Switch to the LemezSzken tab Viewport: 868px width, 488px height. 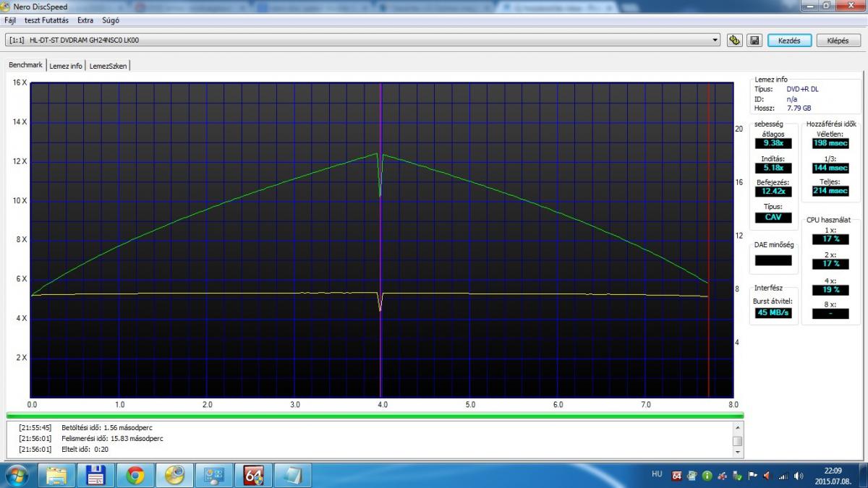109,66
